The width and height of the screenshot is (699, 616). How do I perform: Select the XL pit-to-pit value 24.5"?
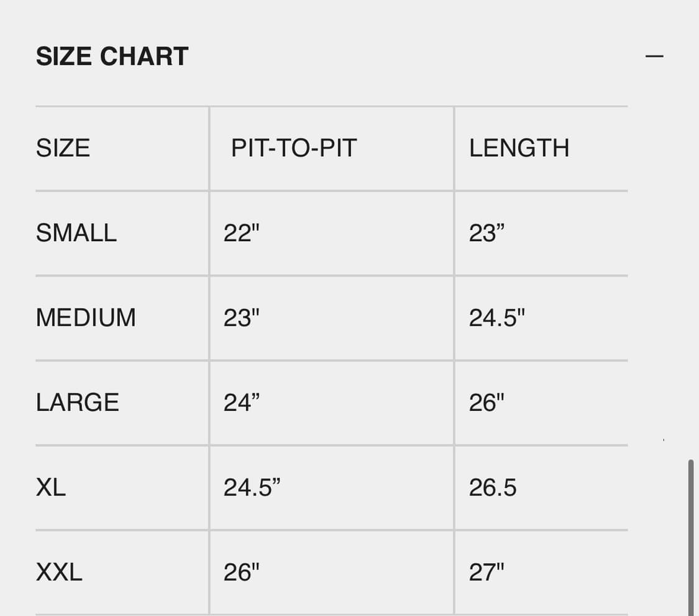point(252,487)
